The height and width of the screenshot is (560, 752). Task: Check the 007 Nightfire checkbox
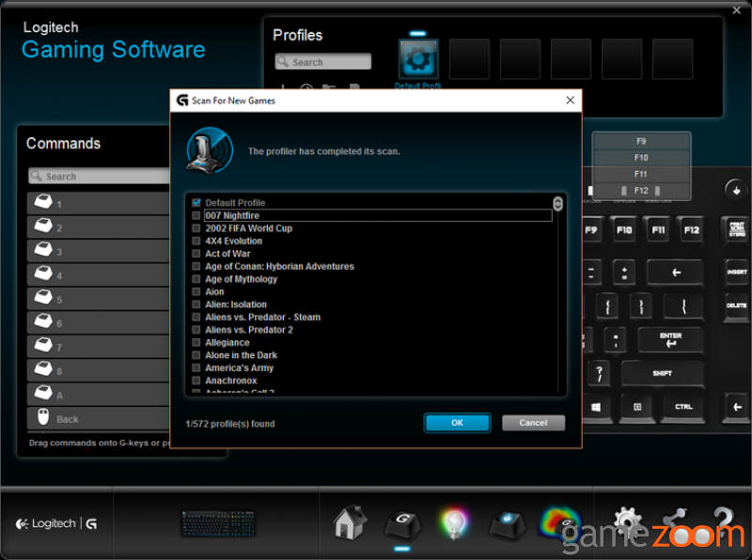point(196,216)
